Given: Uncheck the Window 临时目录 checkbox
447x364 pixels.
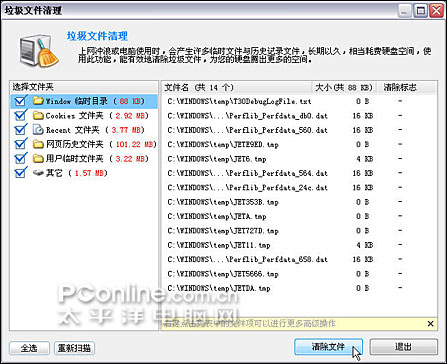Looking at the screenshot, I should pos(21,101).
